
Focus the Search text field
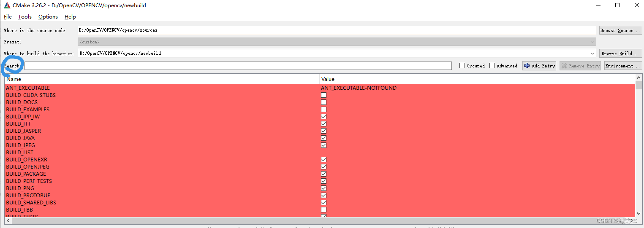pos(238,66)
